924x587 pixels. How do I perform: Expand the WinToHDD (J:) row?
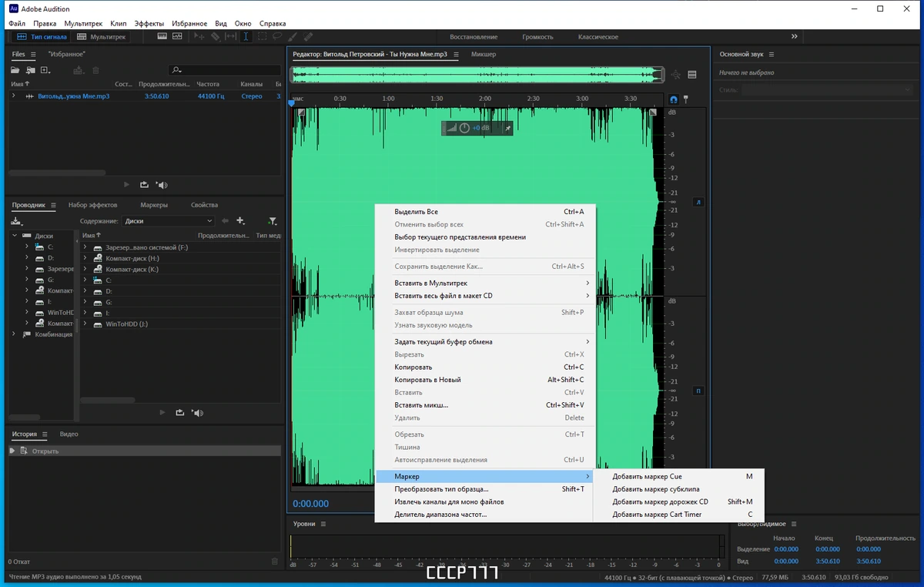click(85, 324)
